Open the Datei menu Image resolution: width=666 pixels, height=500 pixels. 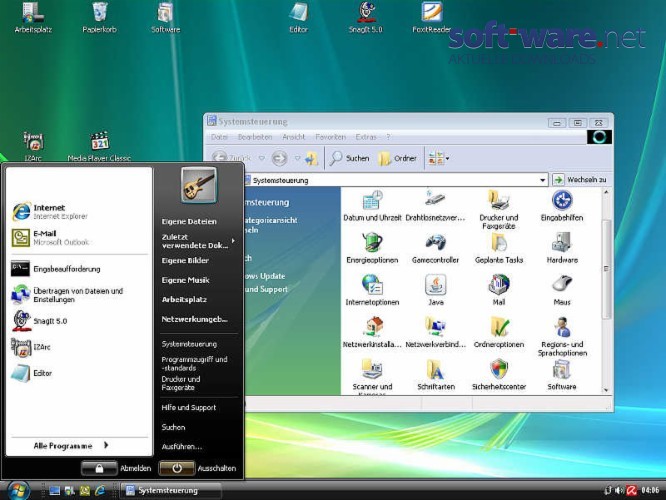point(219,137)
